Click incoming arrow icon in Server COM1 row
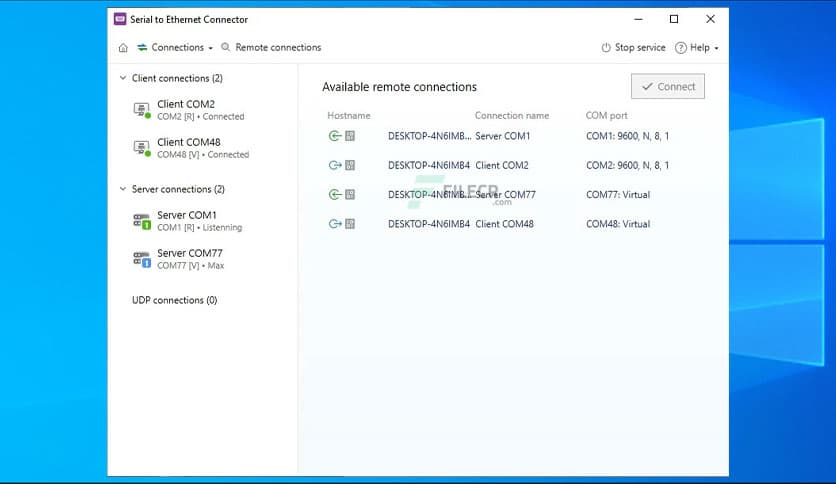 (335, 136)
